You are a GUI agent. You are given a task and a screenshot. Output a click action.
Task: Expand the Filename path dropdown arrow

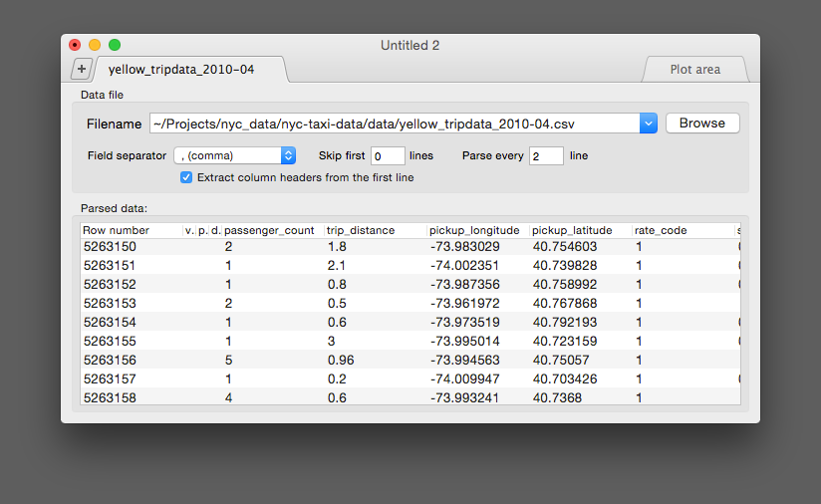[649, 124]
